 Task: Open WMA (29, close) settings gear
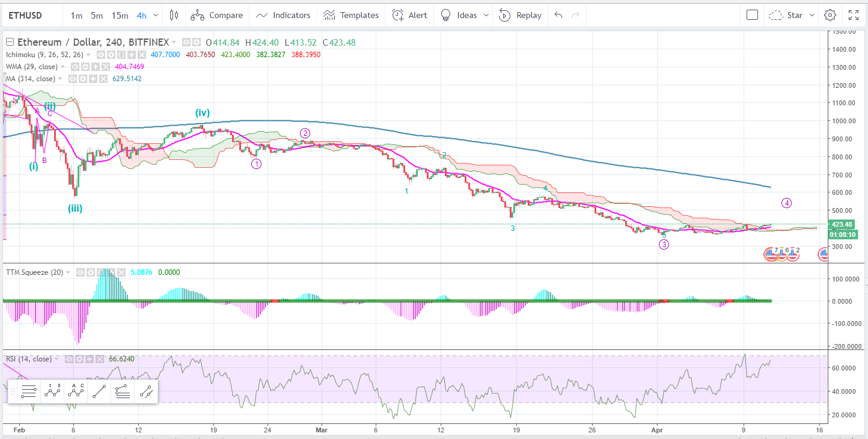coord(84,67)
